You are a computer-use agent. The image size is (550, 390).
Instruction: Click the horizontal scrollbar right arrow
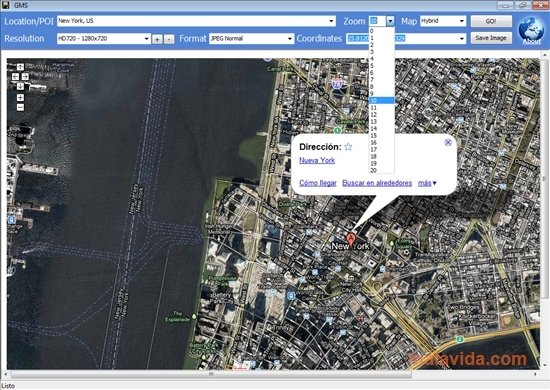(535, 374)
